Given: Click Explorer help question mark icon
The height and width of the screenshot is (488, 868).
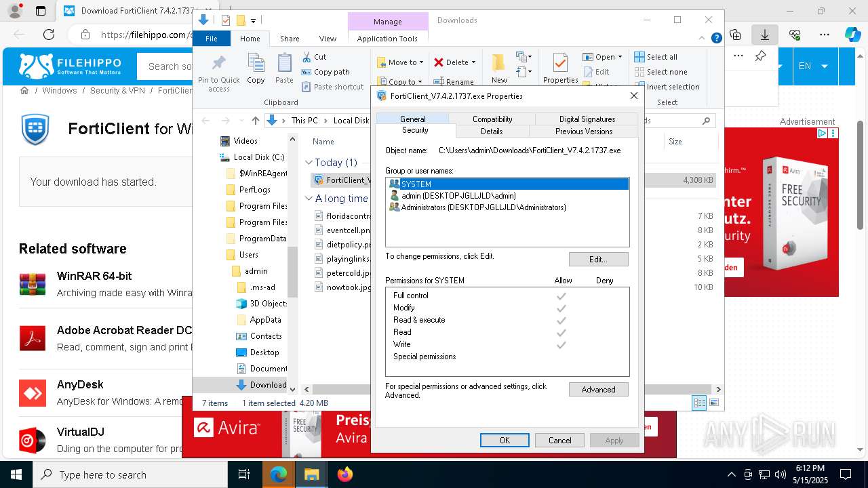Looking at the screenshot, I should pos(716,39).
